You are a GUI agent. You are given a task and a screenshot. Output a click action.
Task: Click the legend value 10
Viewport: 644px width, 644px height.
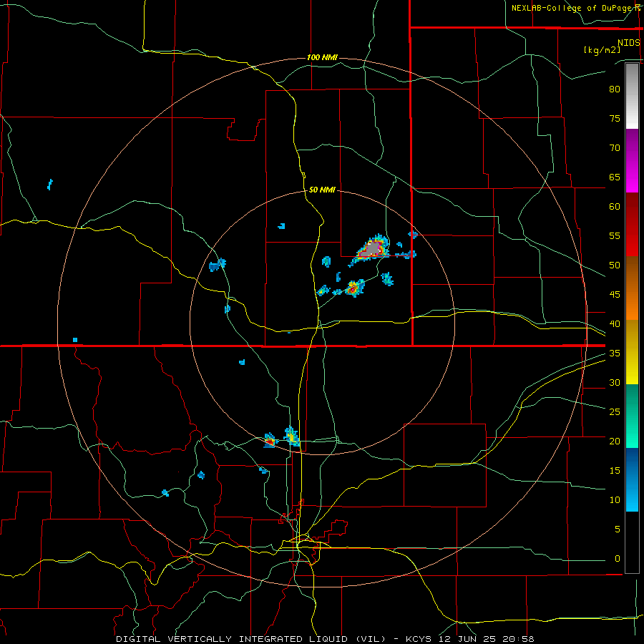point(615,500)
